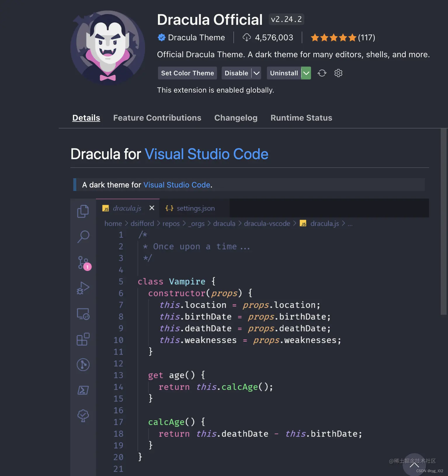Screen dimensions: 448x476
Task: Open the Changelog tab
Action: [236, 118]
